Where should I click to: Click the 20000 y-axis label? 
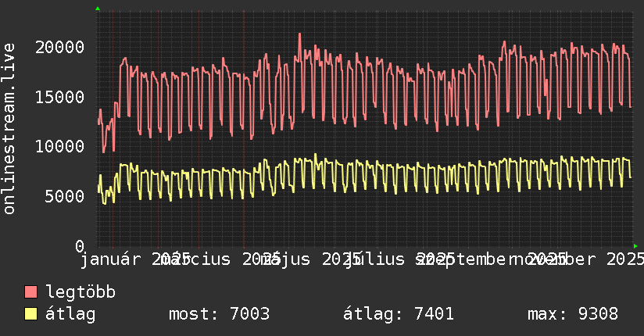coord(60,48)
